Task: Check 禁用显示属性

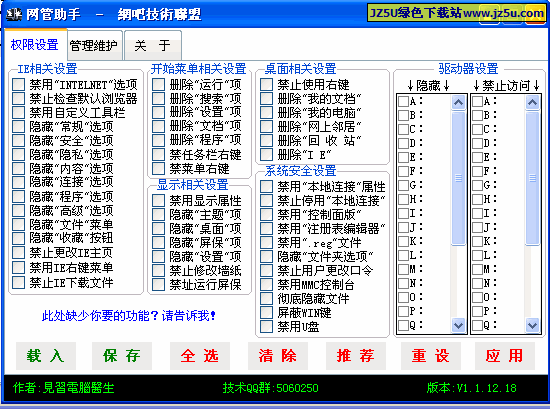Action: [x=159, y=201]
